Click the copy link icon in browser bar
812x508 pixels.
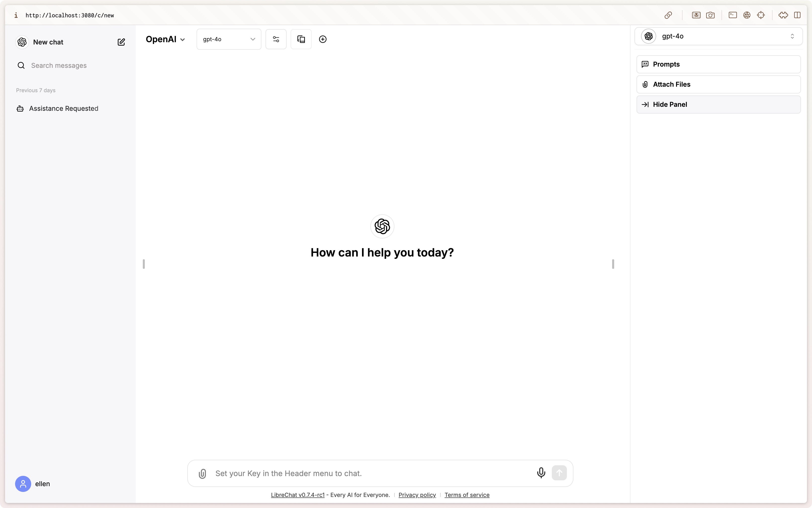point(668,15)
